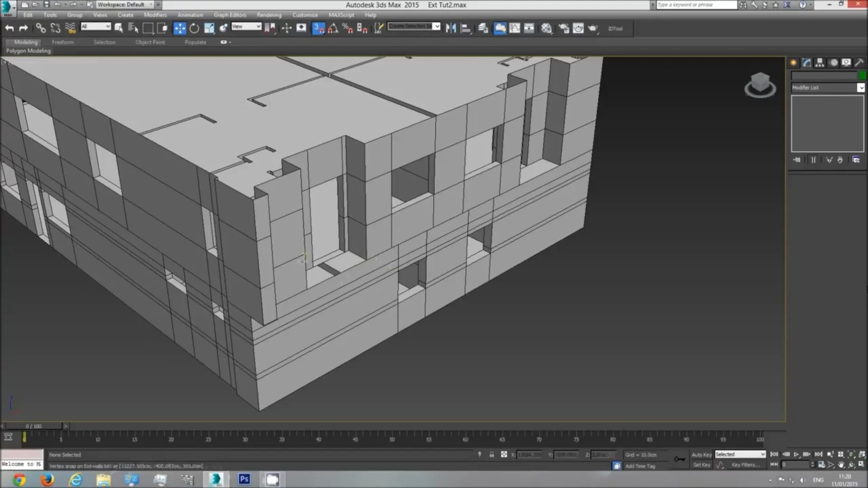Screen dimensions: 868x488
Task: Render the scene with the teapot icon
Action: pyautogui.click(x=594, y=28)
